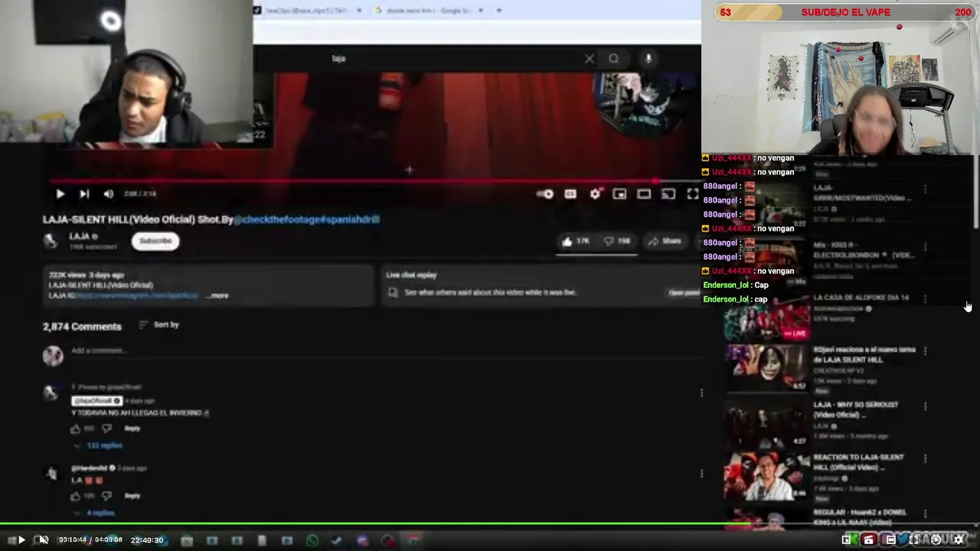Clear the YouTube search box
The height and width of the screenshot is (551, 980).
(589, 58)
